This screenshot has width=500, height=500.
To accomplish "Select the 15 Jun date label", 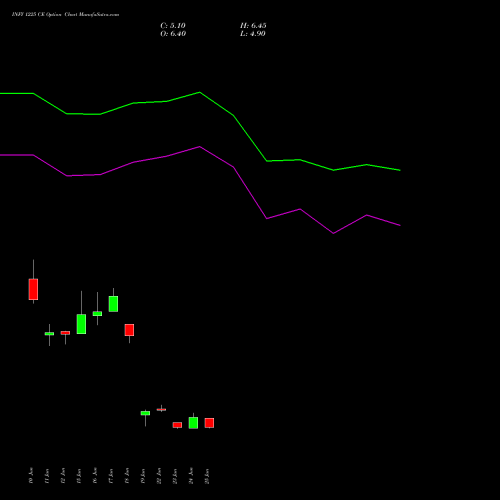I will (x=79, y=476).
